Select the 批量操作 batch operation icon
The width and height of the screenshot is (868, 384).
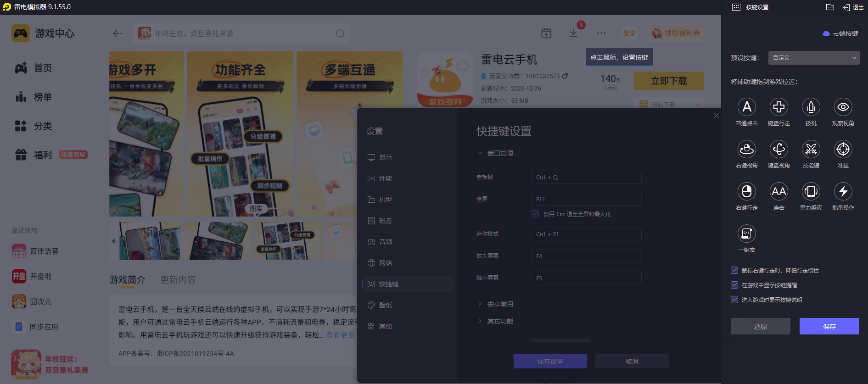pyautogui.click(x=843, y=191)
